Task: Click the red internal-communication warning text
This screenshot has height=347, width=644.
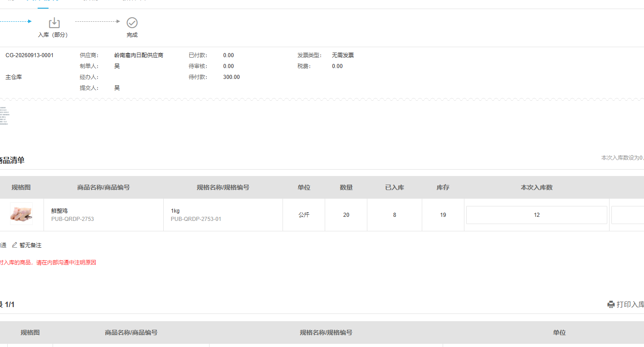Action: coord(48,263)
